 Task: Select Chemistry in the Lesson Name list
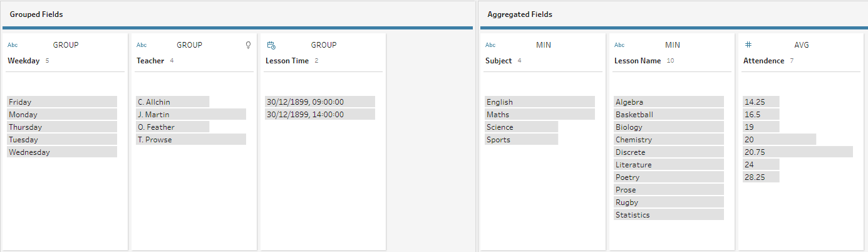pos(669,139)
